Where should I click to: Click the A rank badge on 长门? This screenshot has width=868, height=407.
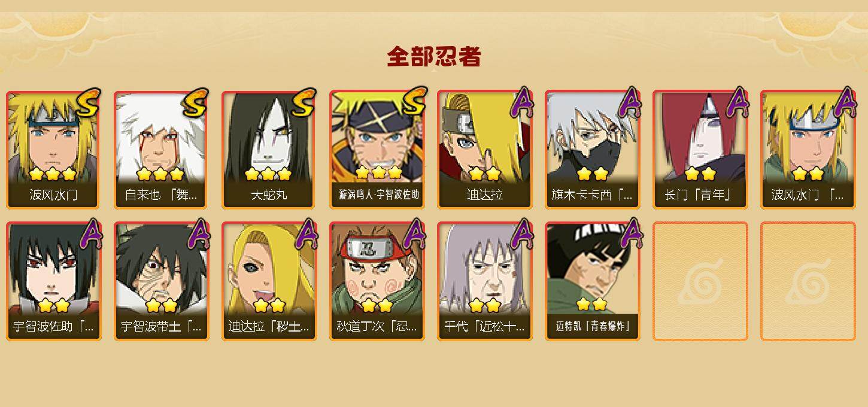[x=737, y=102]
